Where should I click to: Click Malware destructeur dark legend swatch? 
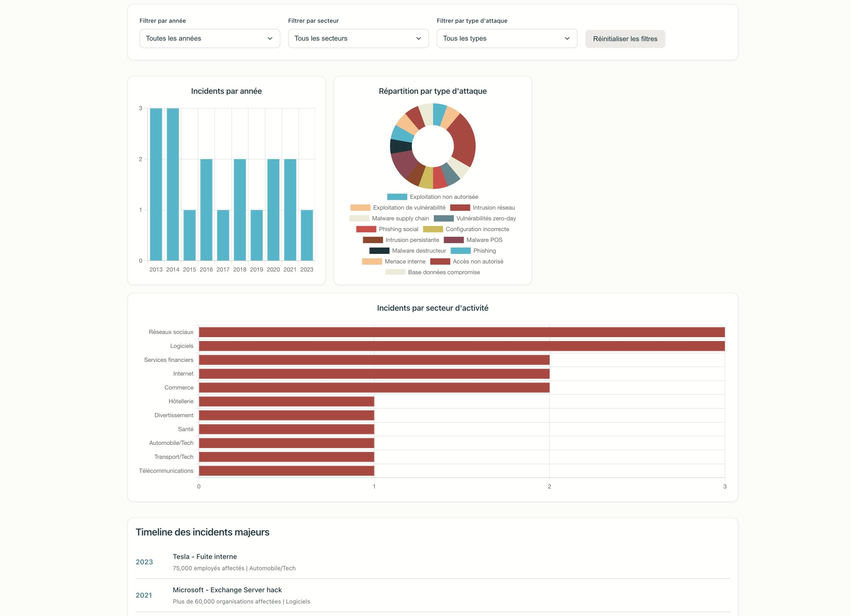click(379, 251)
